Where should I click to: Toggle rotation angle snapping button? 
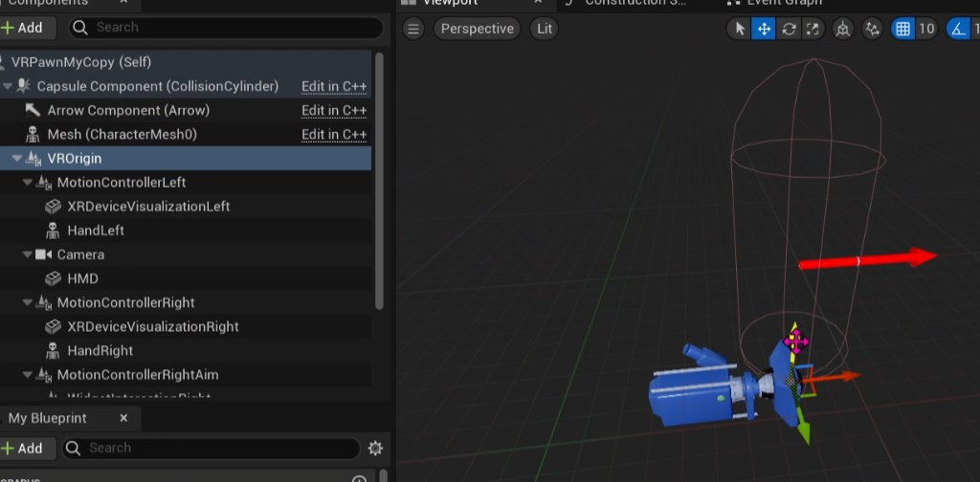pyautogui.click(x=959, y=29)
